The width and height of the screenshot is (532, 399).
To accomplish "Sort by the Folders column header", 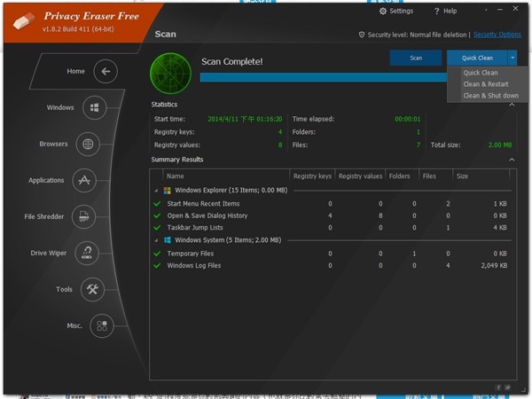I will pyautogui.click(x=402, y=176).
